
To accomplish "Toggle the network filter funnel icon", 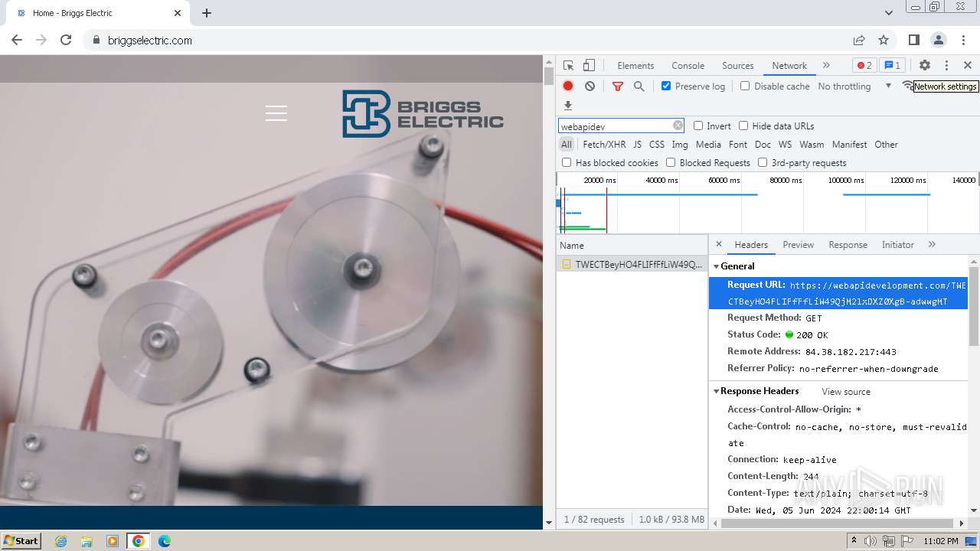I will [618, 86].
